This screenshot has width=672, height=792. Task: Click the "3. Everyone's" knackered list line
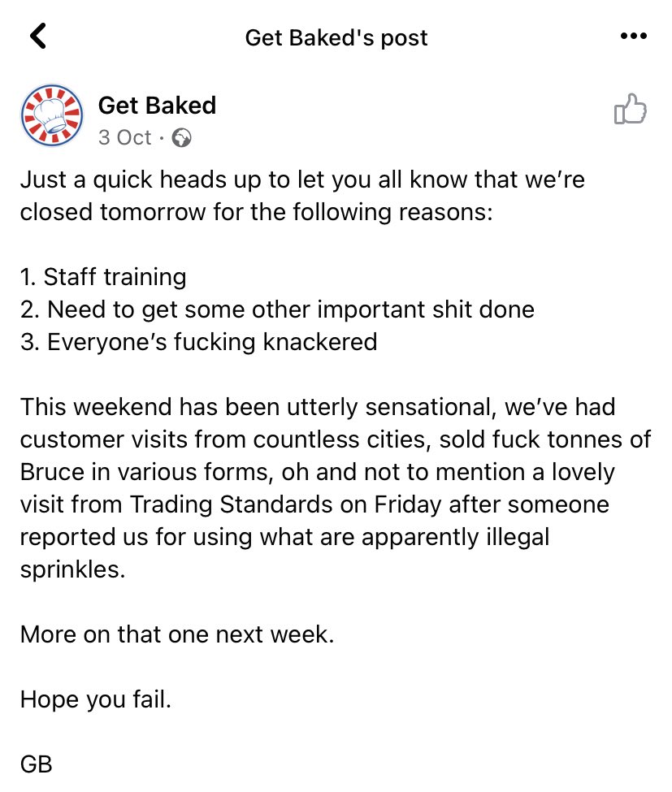tap(198, 341)
